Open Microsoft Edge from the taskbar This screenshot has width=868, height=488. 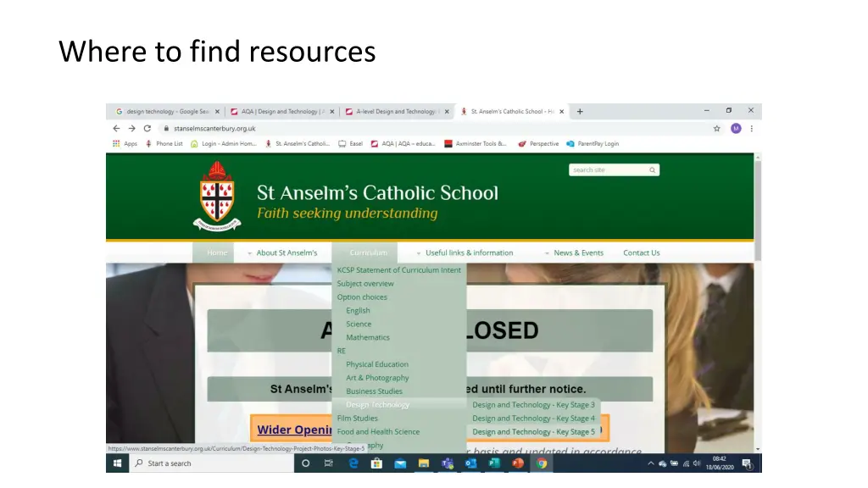pos(353,463)
